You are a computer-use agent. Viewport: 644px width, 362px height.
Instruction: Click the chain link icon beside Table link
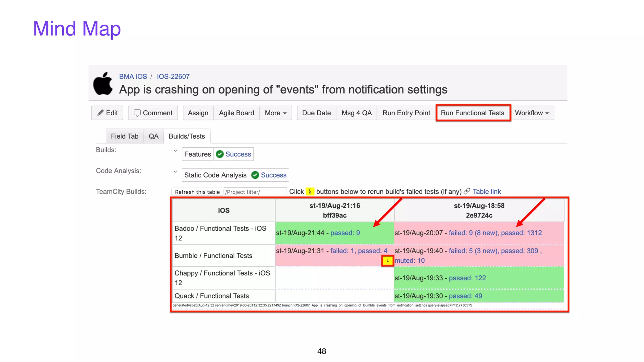(467, 191)
